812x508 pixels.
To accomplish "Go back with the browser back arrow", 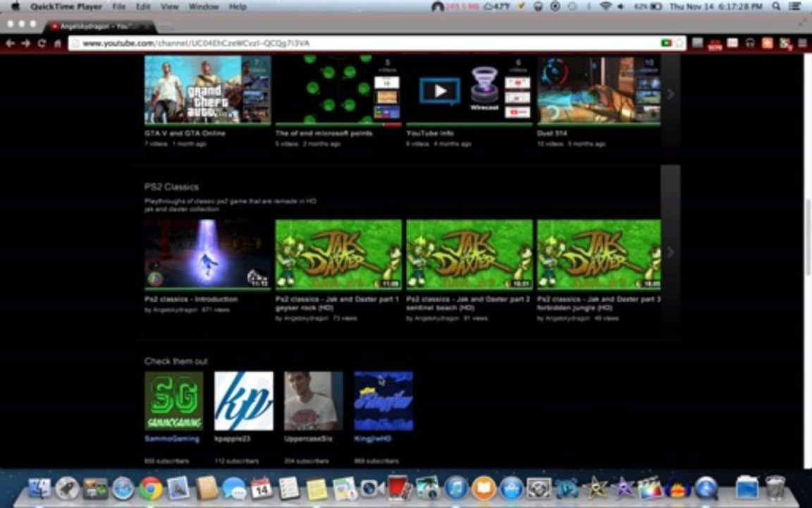I will click(x=10, y=44).
